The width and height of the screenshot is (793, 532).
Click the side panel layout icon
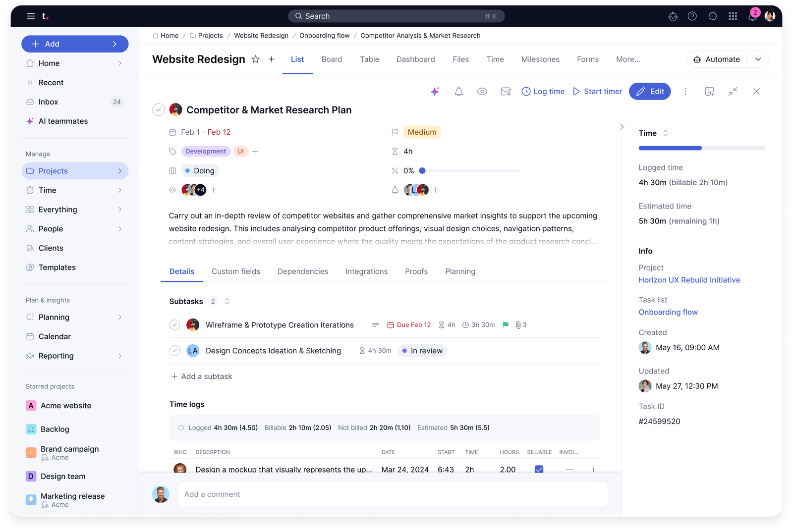pyautogui.click(x=709, y=92)
